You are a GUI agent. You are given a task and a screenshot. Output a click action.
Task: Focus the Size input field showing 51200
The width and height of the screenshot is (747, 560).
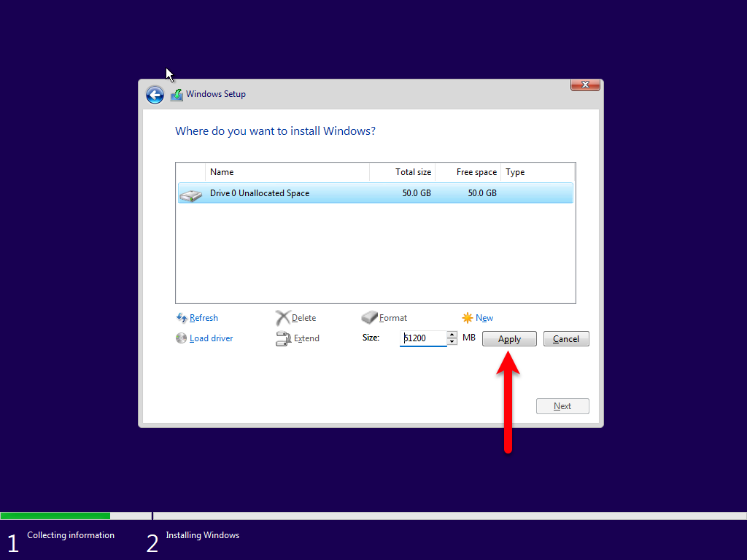click(423, 338)
